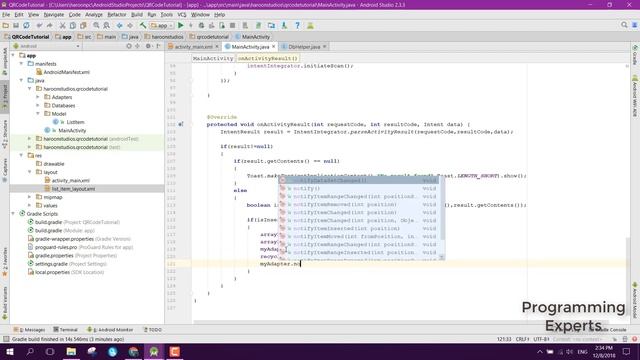Open the Messages tool window

click(x=29, y=330)
